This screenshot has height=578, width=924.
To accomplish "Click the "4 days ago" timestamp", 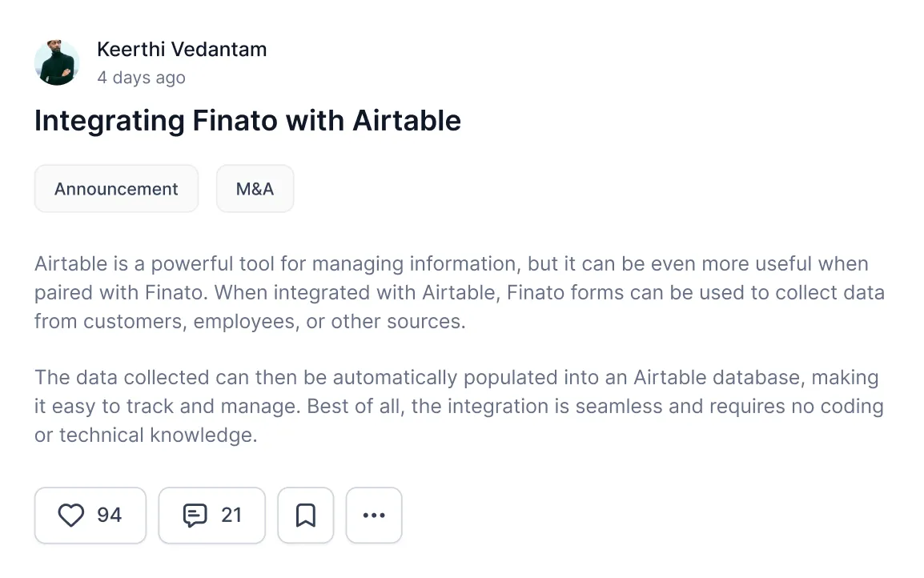I will click(x=141, y=78).
